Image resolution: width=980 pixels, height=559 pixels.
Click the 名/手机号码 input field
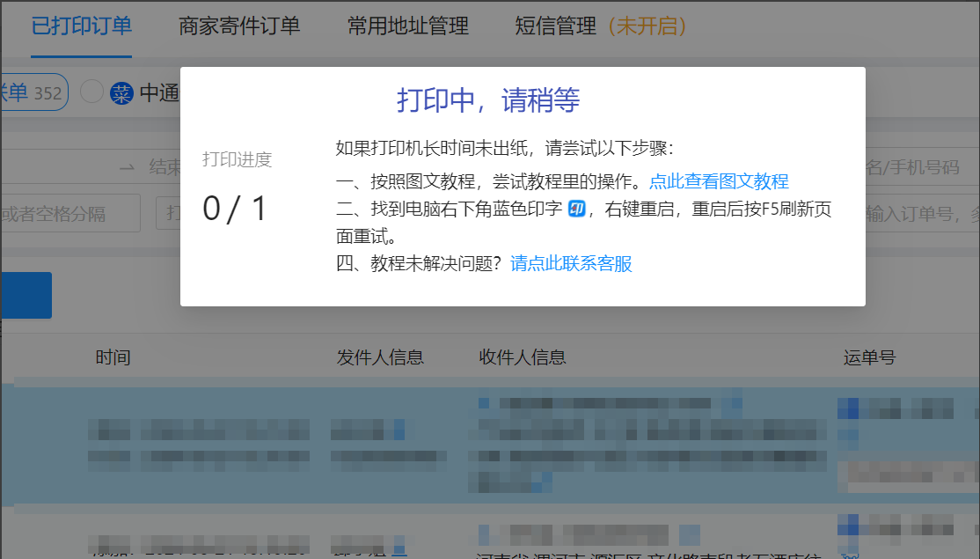point(923,167)
